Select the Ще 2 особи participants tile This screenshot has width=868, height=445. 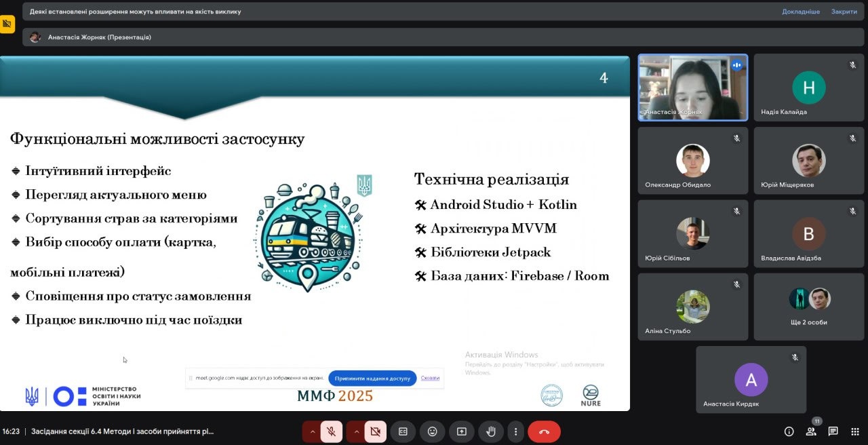pos(808,306)
